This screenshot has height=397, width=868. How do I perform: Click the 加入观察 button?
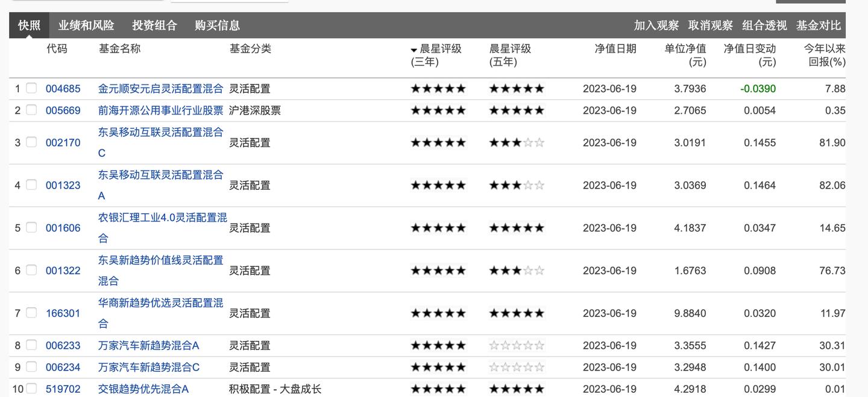pyautogui.click(x=656, y=25)
